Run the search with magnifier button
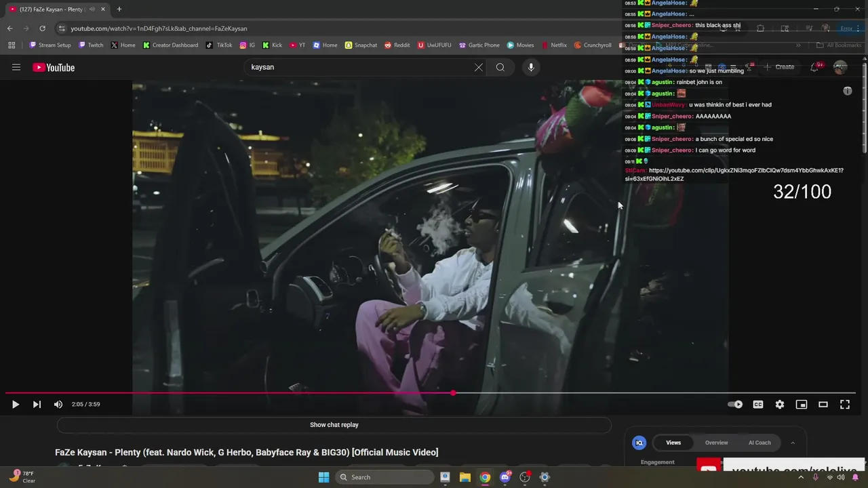The image size is (868, 488). (x=500, y=67)
